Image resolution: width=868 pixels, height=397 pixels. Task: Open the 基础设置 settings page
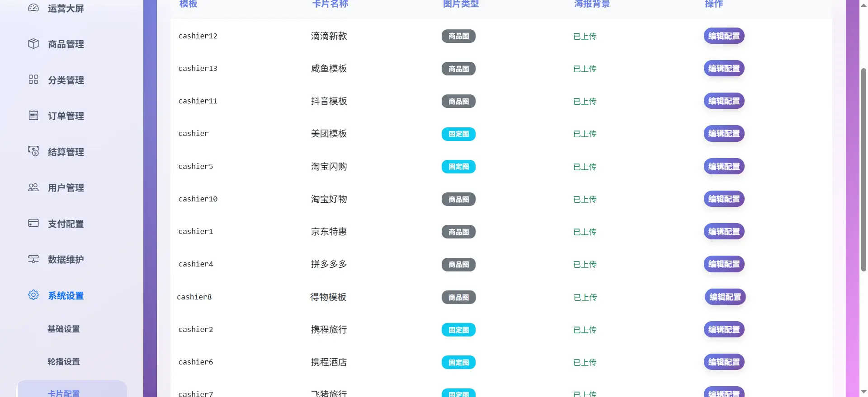tap(63, 329)
